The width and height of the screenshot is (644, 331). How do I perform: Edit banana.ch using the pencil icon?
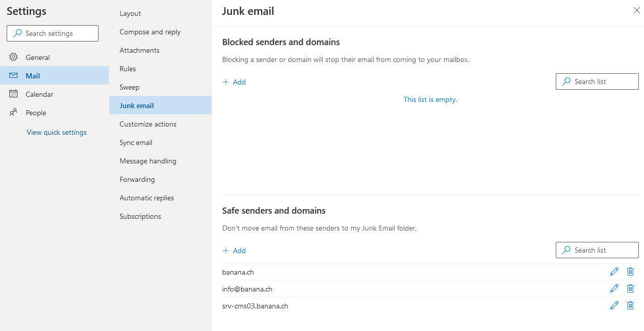614,272
